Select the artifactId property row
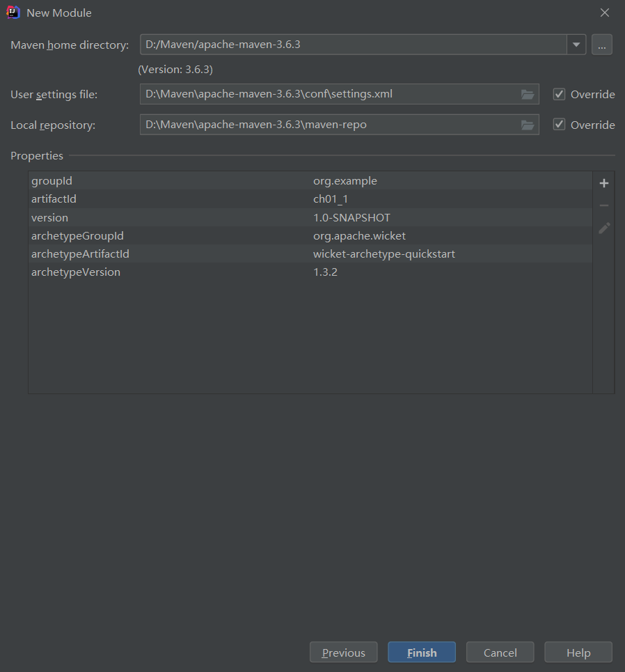Viewport: 625px width, 672px height. click(x=310, y=199)
